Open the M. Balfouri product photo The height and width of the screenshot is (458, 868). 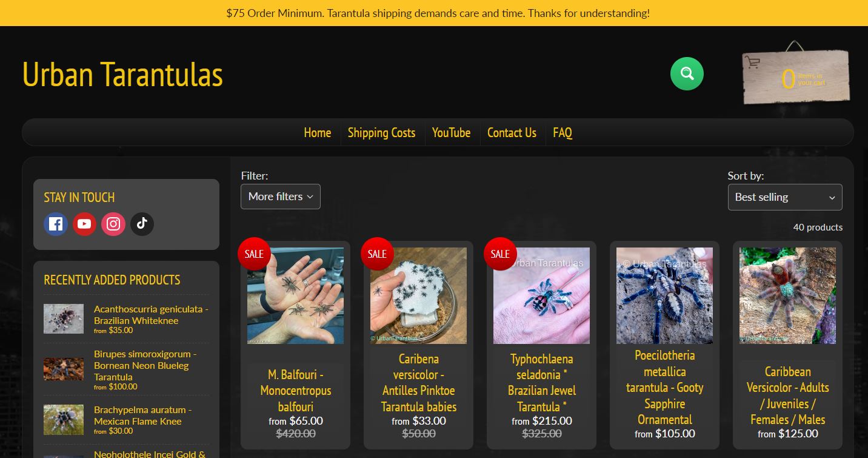click(296, 295)
